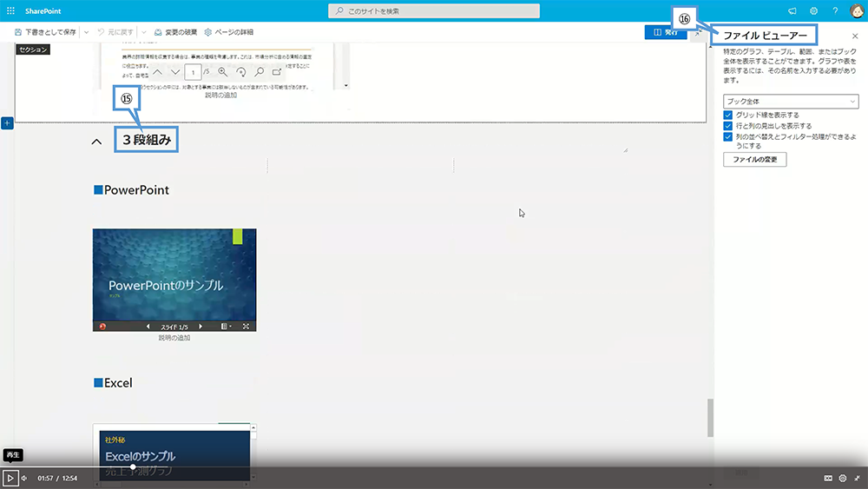Open the help question mark icon
The width and height of the screenshot is (868, 489).
tap(835, 11)
